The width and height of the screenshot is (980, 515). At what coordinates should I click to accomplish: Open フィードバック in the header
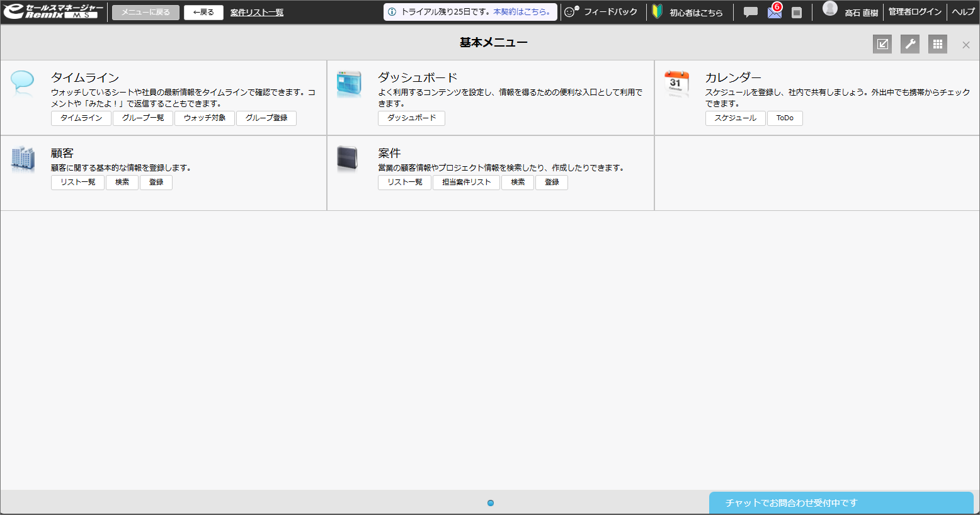coord(610,12)
